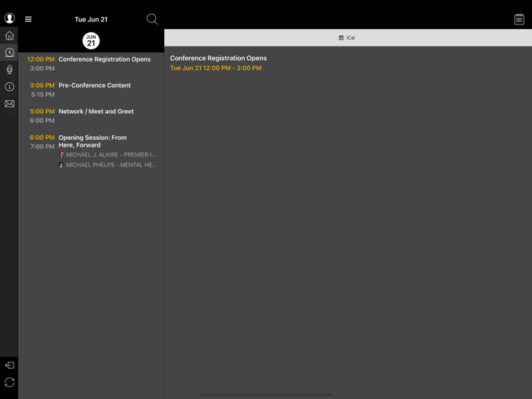
Task: Click the 5:15 PM end time
Action: [43, 94]
